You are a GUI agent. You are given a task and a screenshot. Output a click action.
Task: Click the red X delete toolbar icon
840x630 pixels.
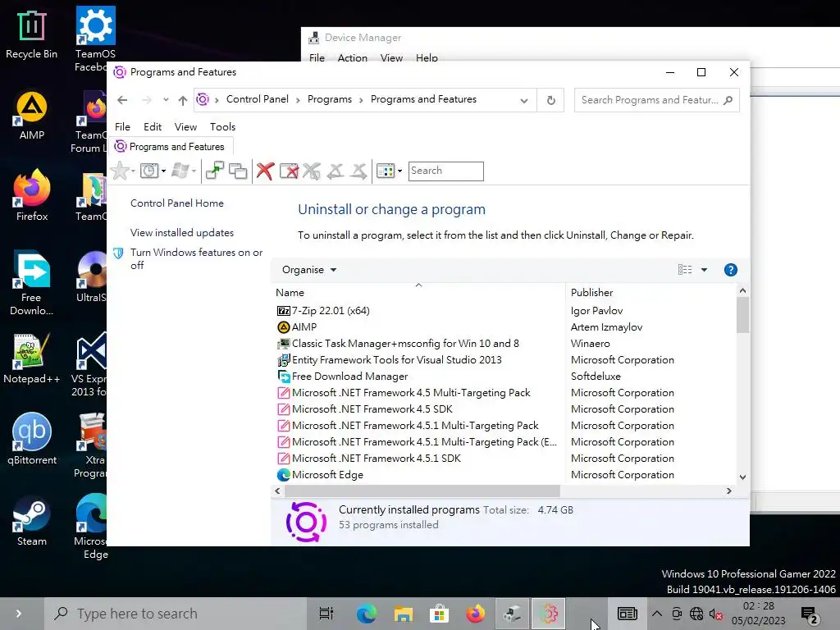pos(265,171)
